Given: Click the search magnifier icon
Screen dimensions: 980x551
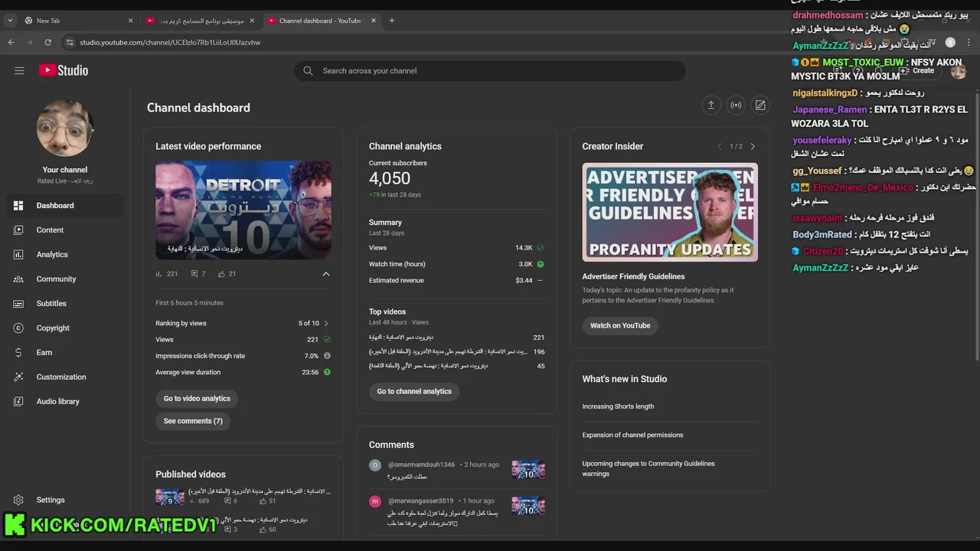Looking at the screenshot, I should click(308, 70).
